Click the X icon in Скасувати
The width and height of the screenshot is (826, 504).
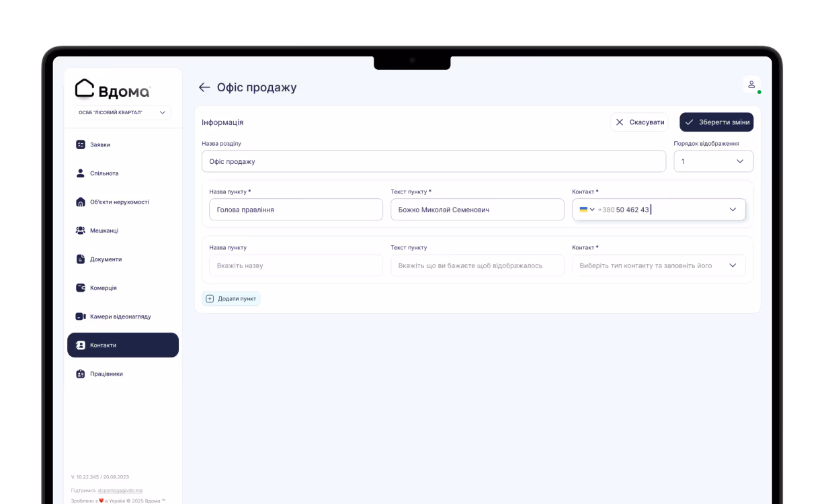[x=620, y=122]
